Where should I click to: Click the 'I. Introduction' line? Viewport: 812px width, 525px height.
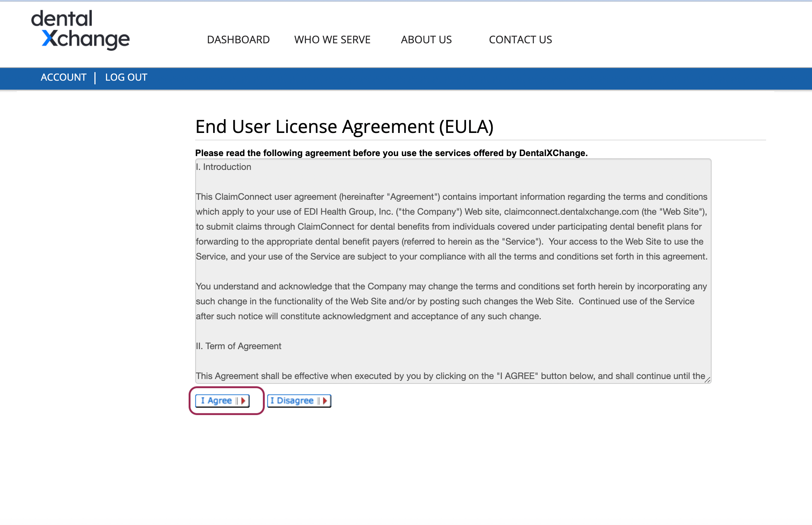coord(224,167)
